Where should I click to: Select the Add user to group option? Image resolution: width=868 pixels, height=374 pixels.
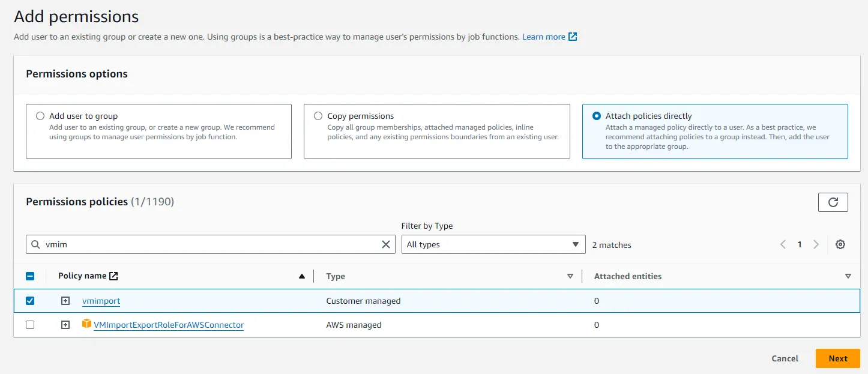(x=40, y=116)
